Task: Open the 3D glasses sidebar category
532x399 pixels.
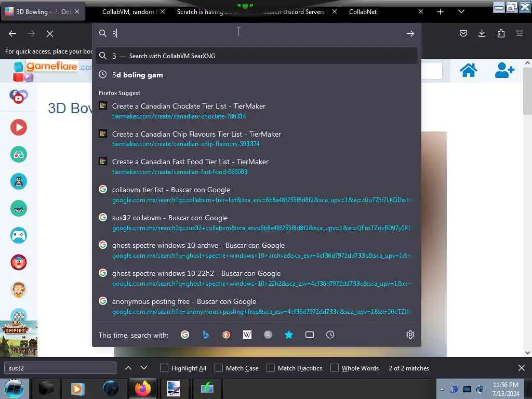Action: 19,154
